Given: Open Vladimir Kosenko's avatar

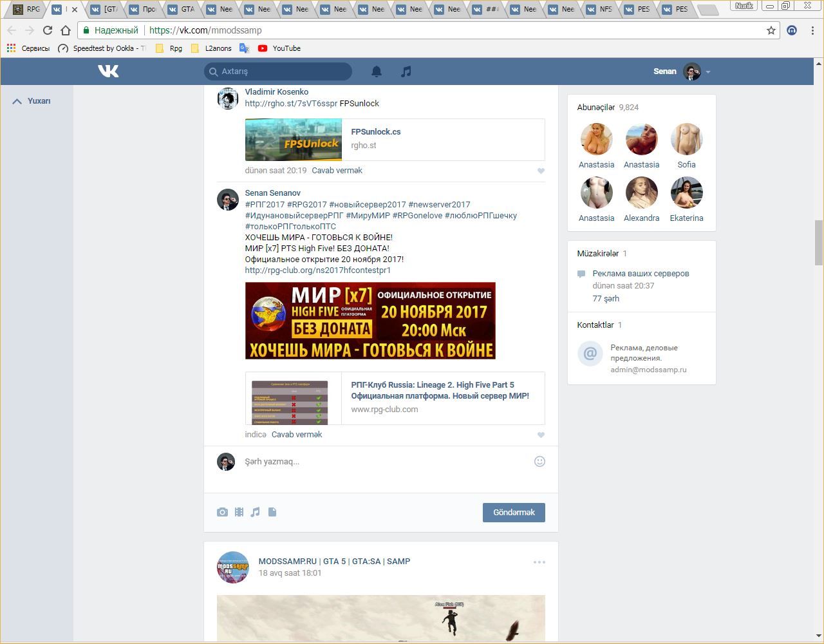Looking at the screenshot, I should 227,99.
